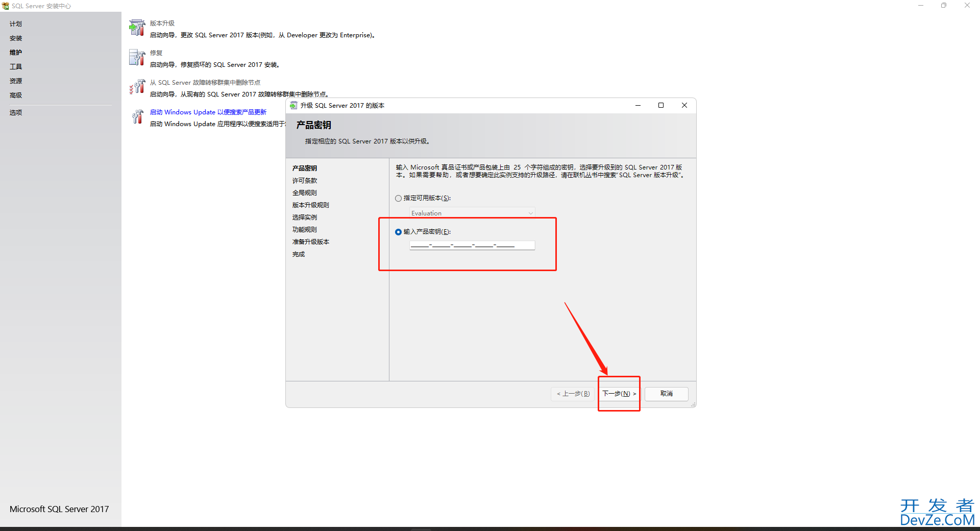Open the Evaluation edition dropdown
The height and width of the screenshot is (531, 980).
click(472, 213)
